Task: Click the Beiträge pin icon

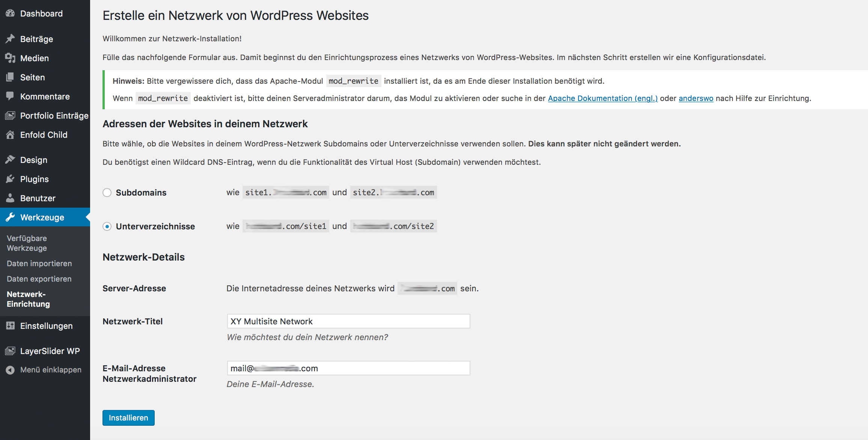Action: (x=10, y=39)
